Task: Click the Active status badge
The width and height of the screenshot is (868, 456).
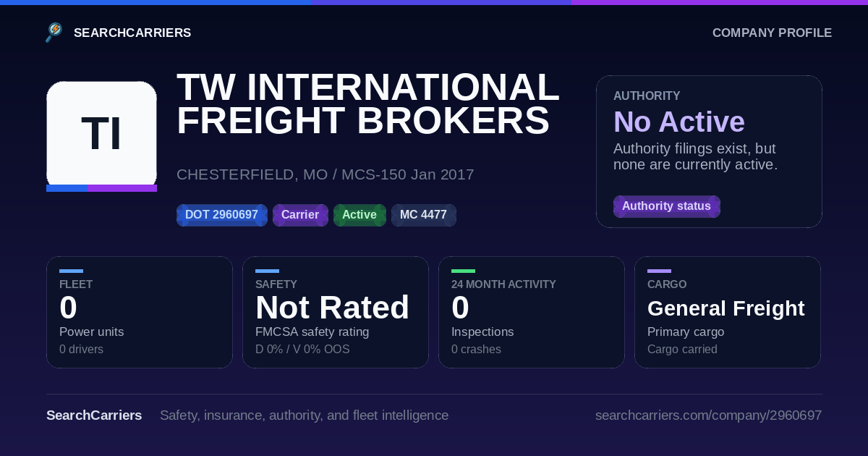Action: [359, 215]
